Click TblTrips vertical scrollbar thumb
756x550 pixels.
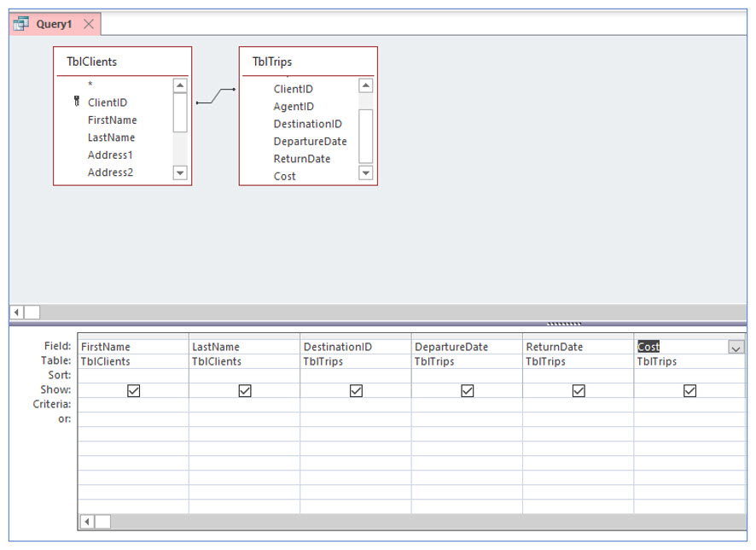(x=366, y=136)
